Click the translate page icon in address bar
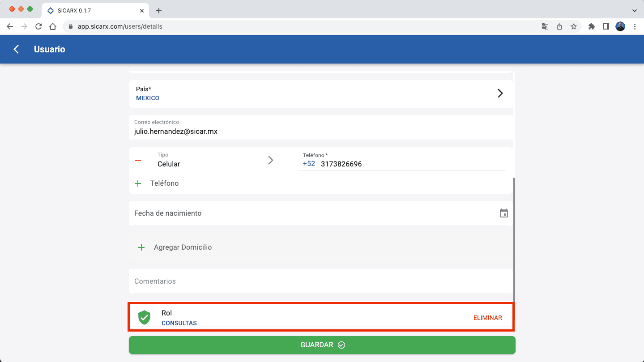 545,26
